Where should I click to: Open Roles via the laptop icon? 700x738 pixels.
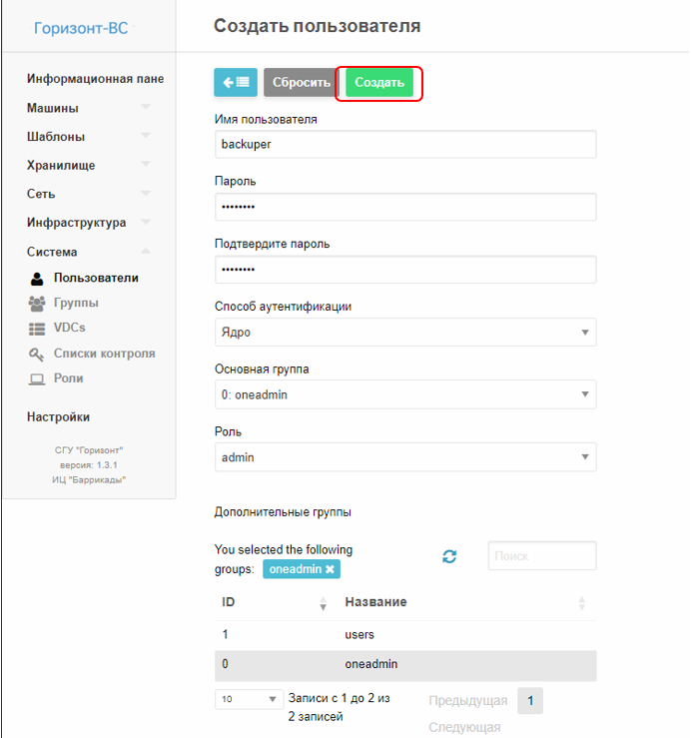tap(37, 378)
